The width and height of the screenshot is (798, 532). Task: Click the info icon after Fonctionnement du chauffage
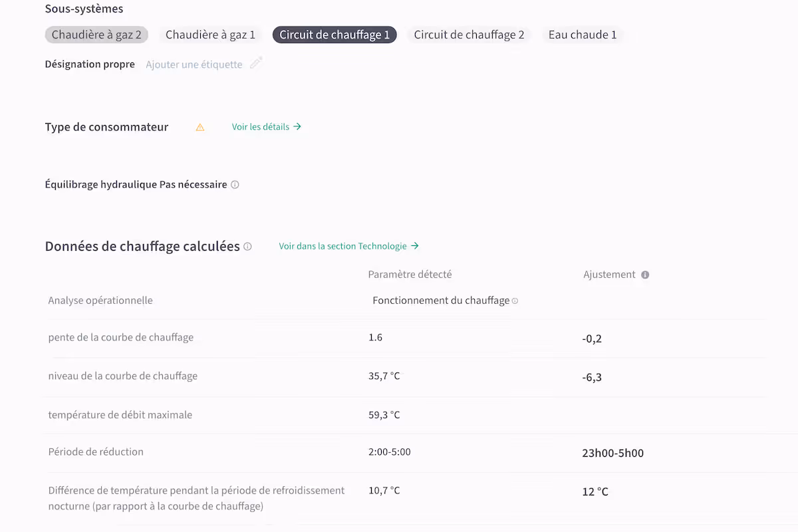[515, 301]
